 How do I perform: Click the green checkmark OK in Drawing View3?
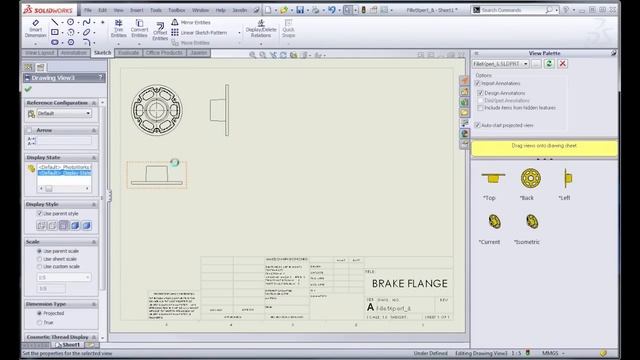(x=28, y=89)
